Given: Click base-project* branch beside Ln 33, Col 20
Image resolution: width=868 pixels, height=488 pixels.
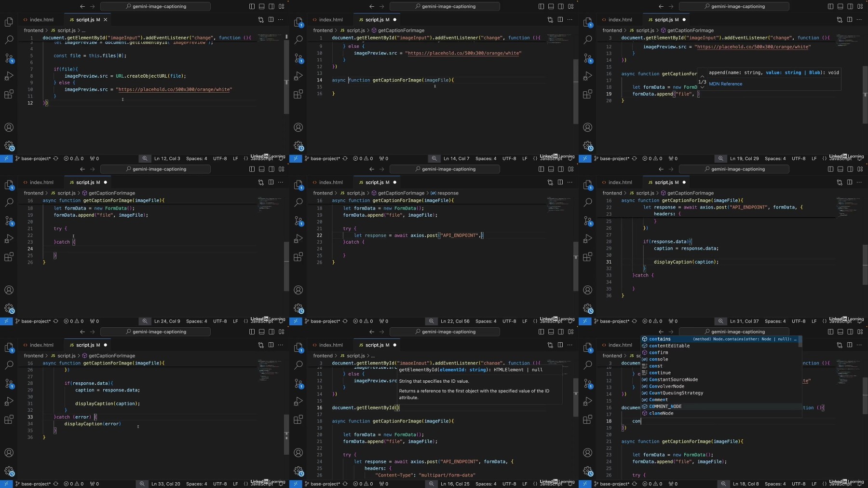Looking at the screenshot, I should tap(33, 484).
